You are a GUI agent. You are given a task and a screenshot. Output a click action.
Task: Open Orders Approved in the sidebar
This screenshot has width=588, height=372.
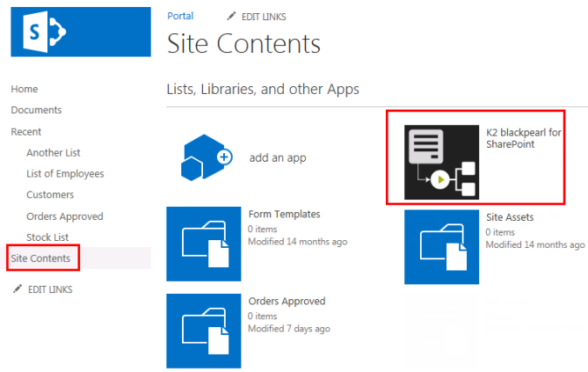(65, 216)
